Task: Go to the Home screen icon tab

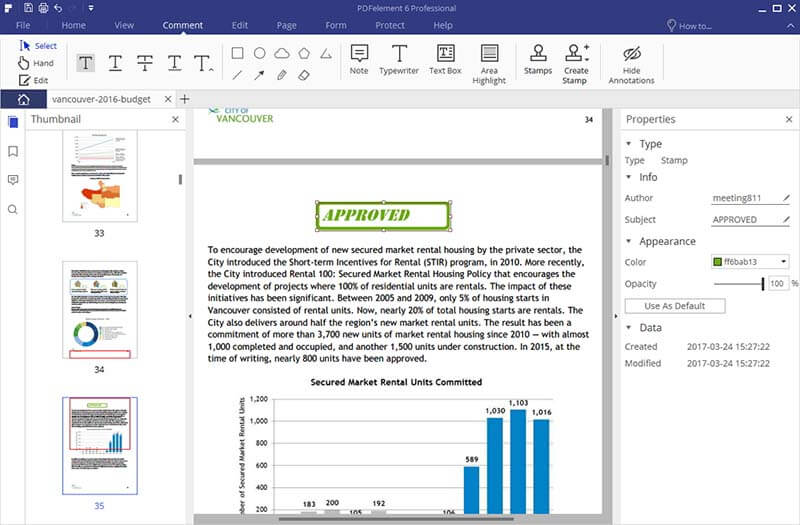Action: point(23,99)
